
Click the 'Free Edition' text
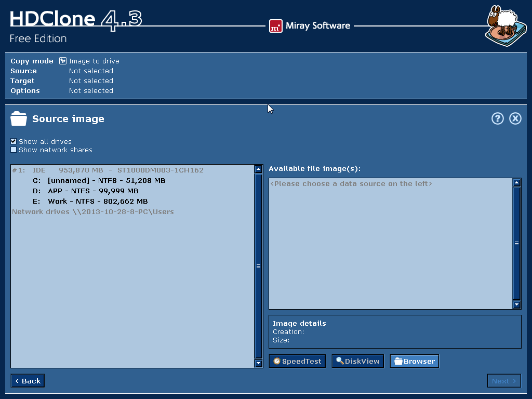38,38
